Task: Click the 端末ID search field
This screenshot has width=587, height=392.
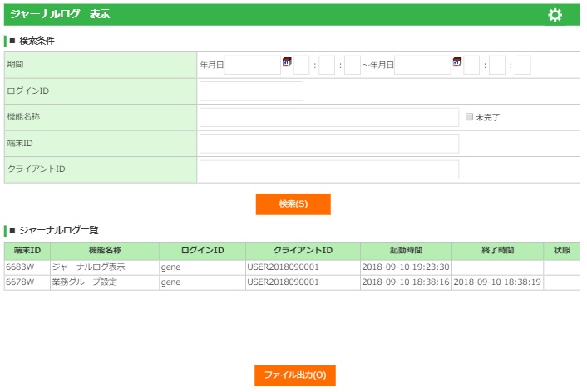Action: (328, 144)
